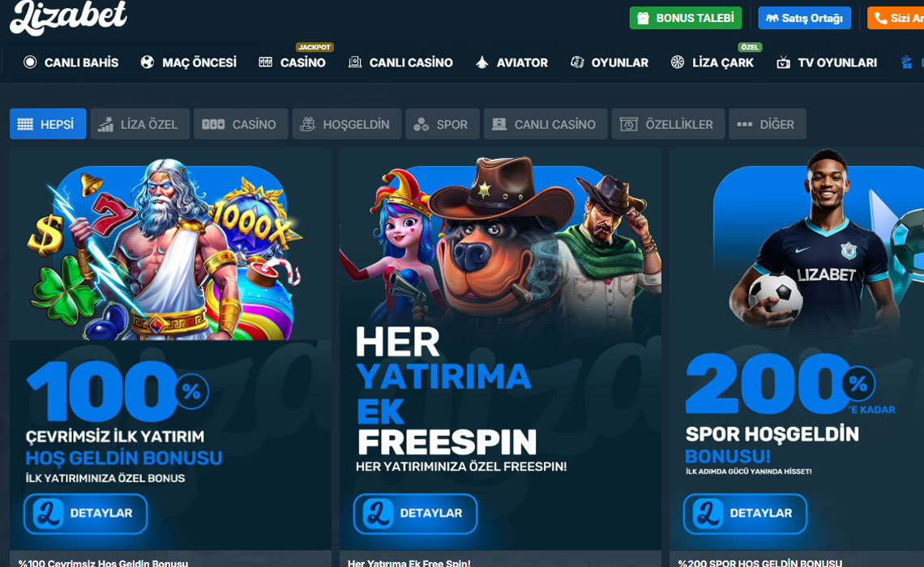This screenshot has height=567, width=924.
Task: Click the Canlı Bahis circle icon
Action: [x=30, y=62]
